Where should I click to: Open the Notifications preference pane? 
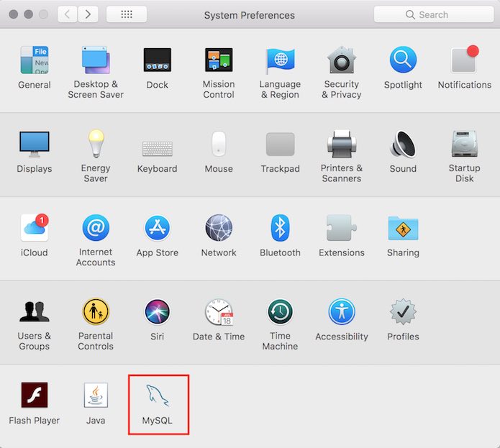click(464, 61)
